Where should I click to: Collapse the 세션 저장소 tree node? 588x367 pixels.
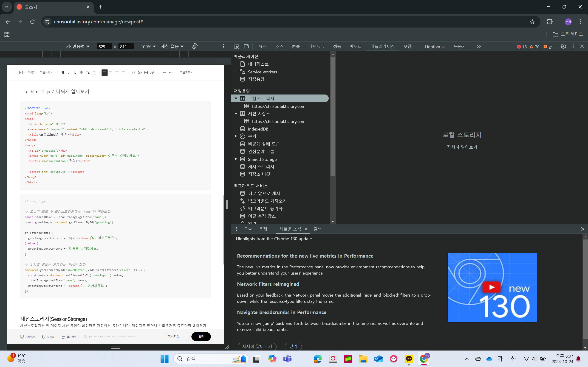click(x=236, y=114)
